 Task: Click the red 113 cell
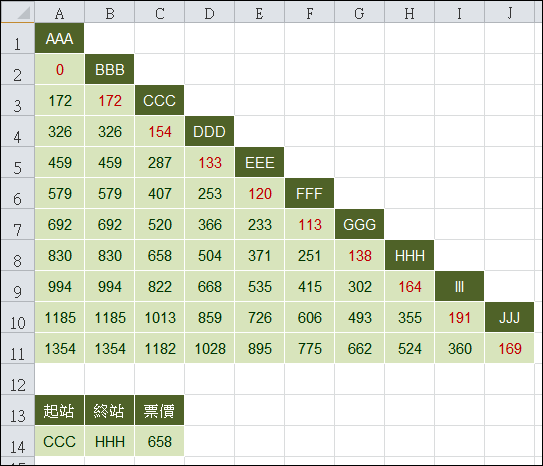310,224
